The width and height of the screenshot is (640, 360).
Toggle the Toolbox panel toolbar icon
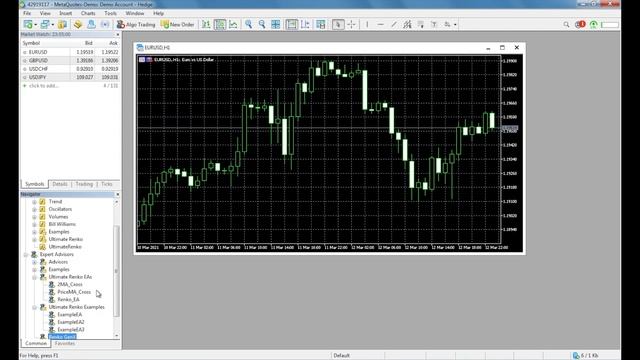105,24
